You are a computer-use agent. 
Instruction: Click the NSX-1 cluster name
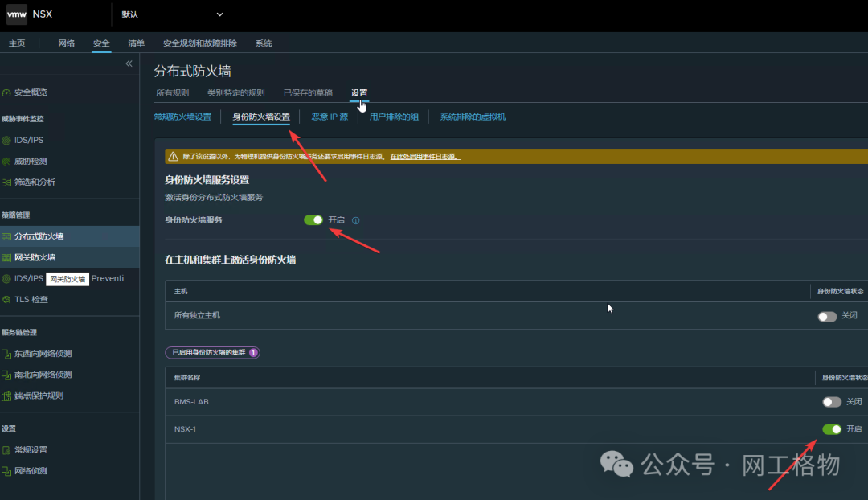185,429
